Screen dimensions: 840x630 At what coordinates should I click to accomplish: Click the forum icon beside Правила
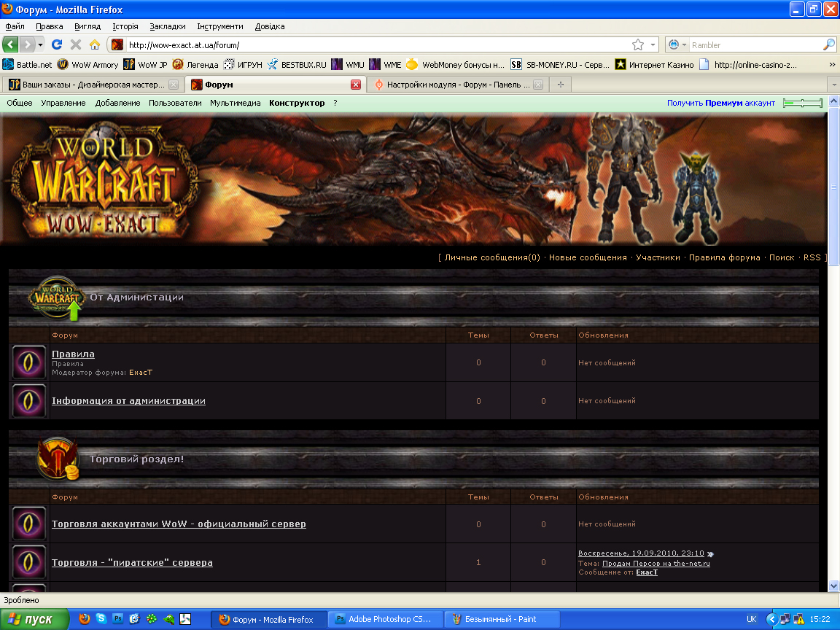pos(29,362)
